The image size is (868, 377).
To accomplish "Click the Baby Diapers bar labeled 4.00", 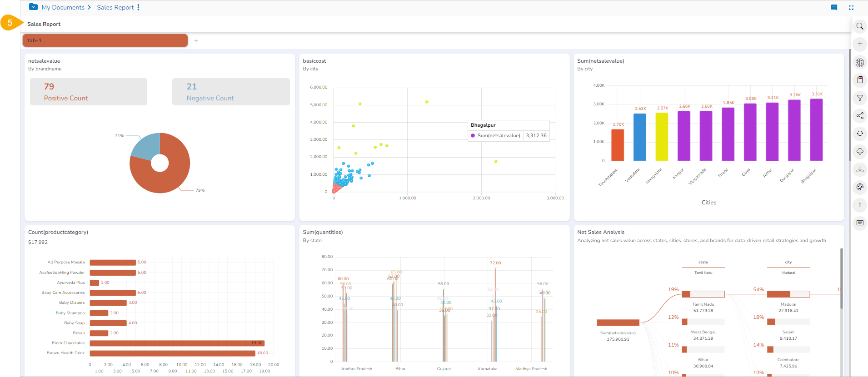I will pyautogui.click(x=108, y=303).
